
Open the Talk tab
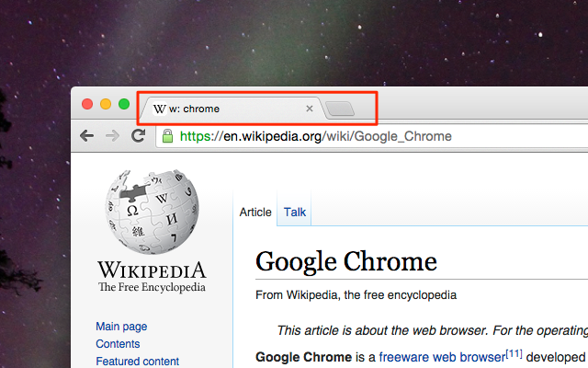point(294,213)
